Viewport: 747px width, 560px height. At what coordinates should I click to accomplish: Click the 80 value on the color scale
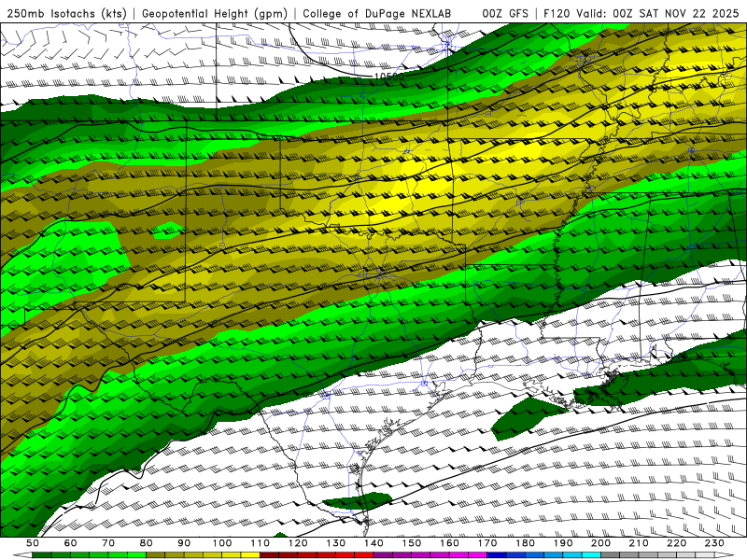147,543
